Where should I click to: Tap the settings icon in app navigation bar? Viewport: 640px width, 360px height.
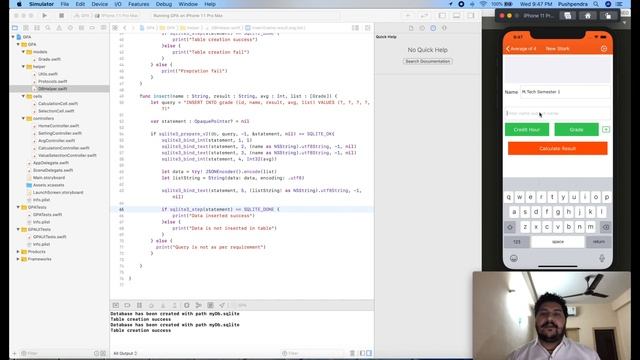pos(604,49)
